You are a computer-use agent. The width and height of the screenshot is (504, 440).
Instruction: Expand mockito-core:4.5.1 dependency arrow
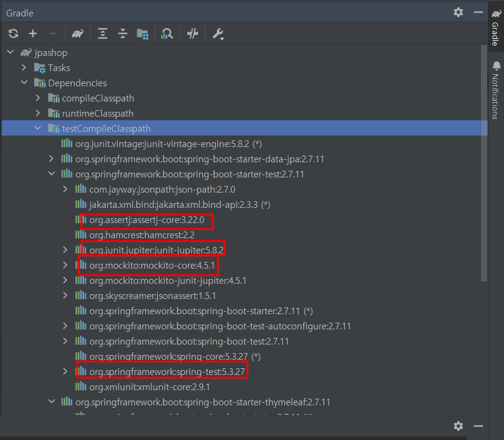click(x=65, y=265)
